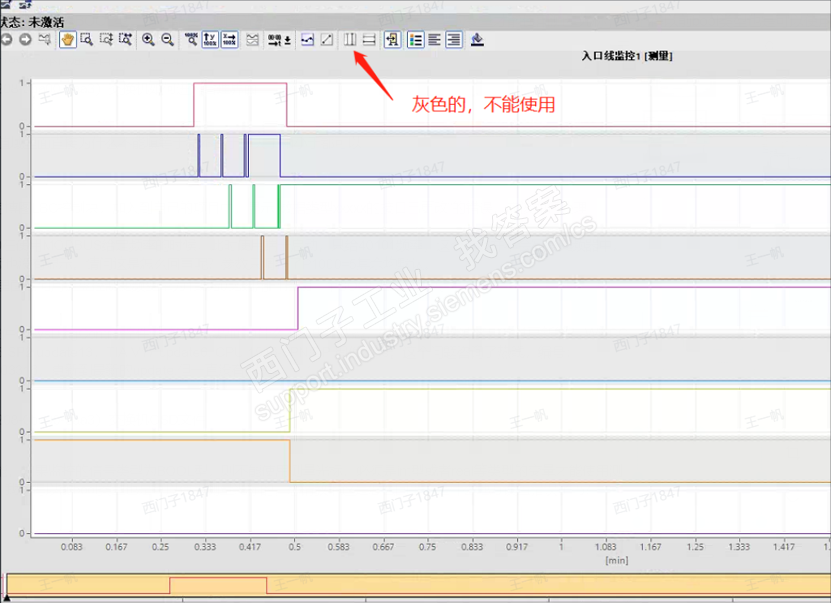Click the 未激活 status text

coord(46,22)
